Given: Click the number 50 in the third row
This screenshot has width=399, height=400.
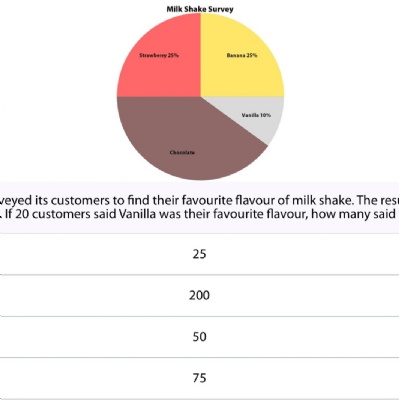Looking at the screenshot, I should click(199, 337).
